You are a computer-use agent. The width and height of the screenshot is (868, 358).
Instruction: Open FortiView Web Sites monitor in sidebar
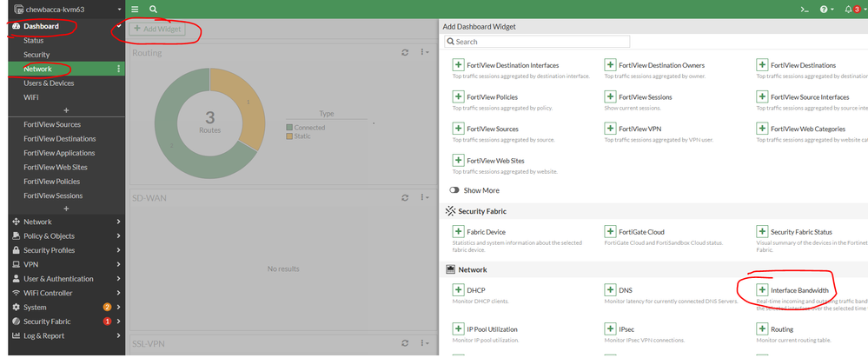56,167
